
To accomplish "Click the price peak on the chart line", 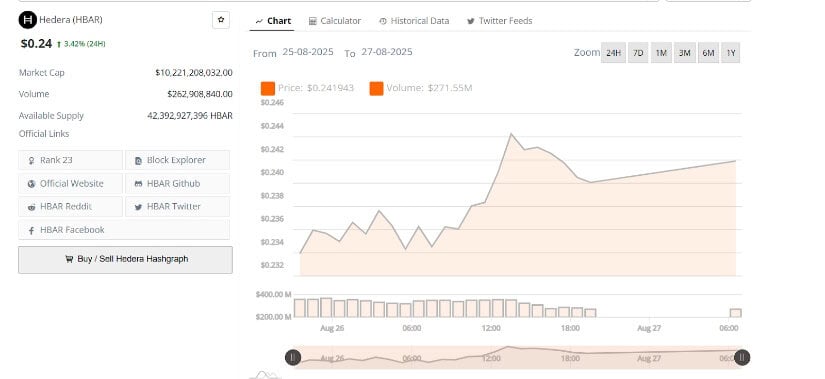I will (x=511, y=134).
